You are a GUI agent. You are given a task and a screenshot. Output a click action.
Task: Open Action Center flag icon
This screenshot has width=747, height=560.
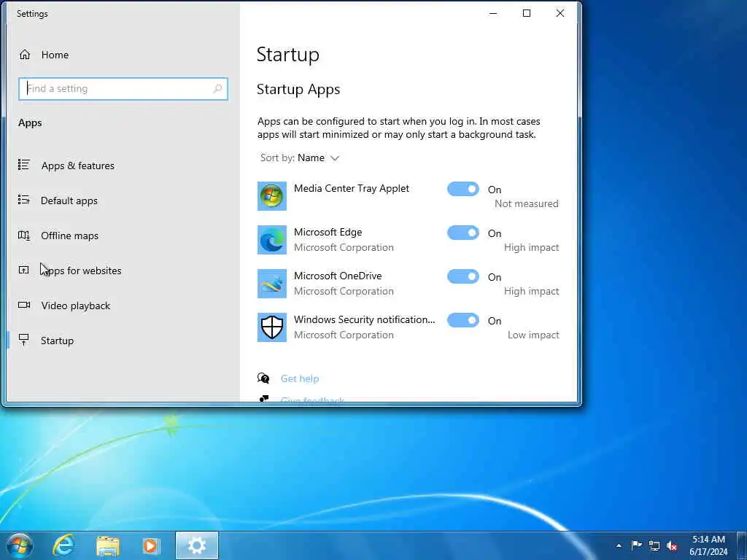tap(636, 545)
